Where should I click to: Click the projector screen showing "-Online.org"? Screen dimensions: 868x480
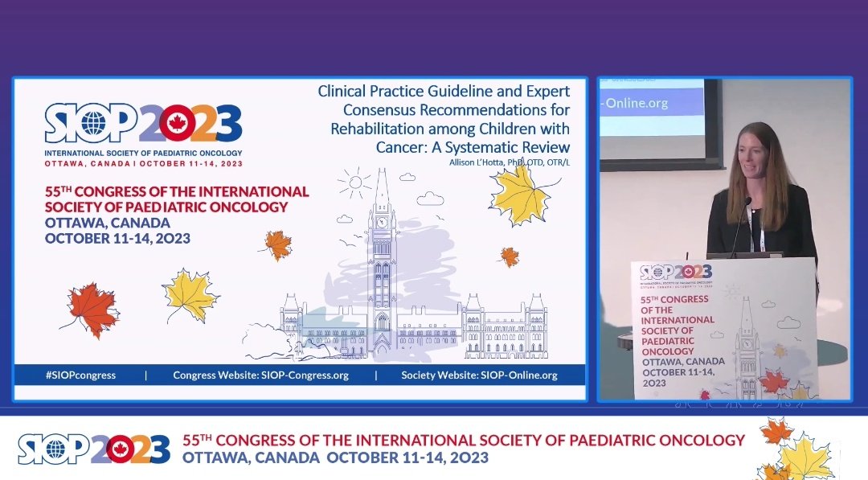coord(659,123)
